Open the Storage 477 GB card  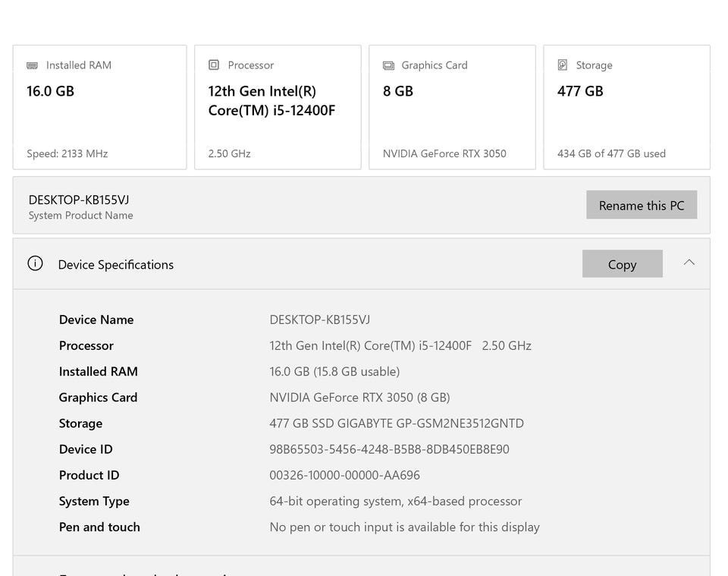coord(626,107)
